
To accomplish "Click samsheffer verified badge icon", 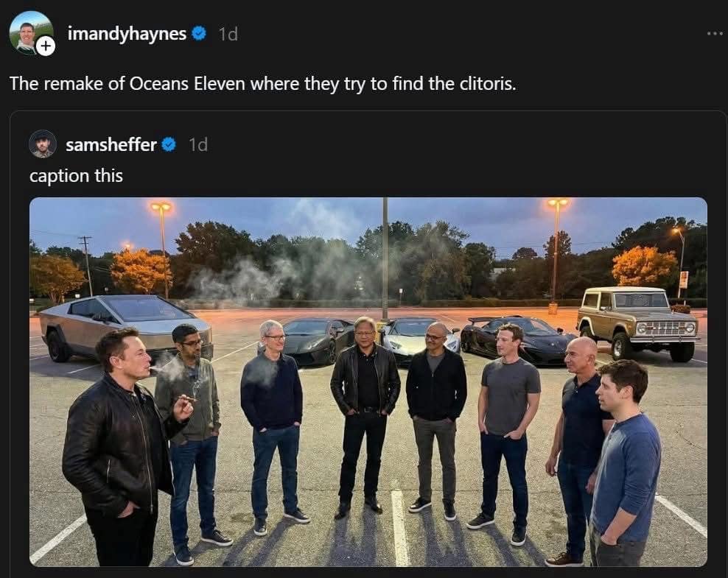I will pos(169,144).
